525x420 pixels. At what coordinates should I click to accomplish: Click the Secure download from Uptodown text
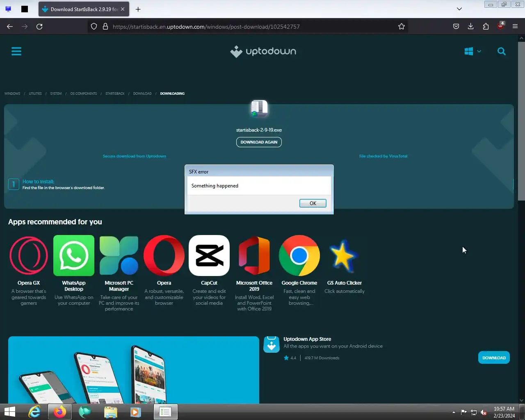(x=134, y=156)
